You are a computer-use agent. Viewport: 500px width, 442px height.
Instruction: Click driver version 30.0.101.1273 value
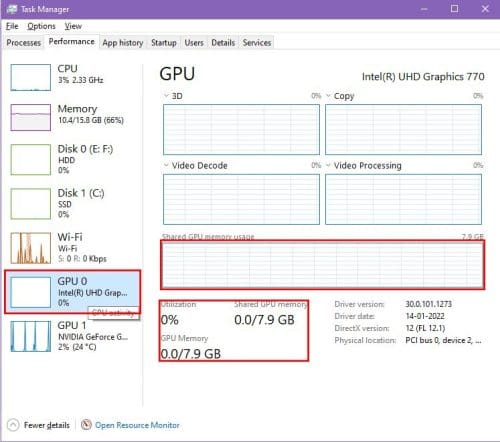428,304
